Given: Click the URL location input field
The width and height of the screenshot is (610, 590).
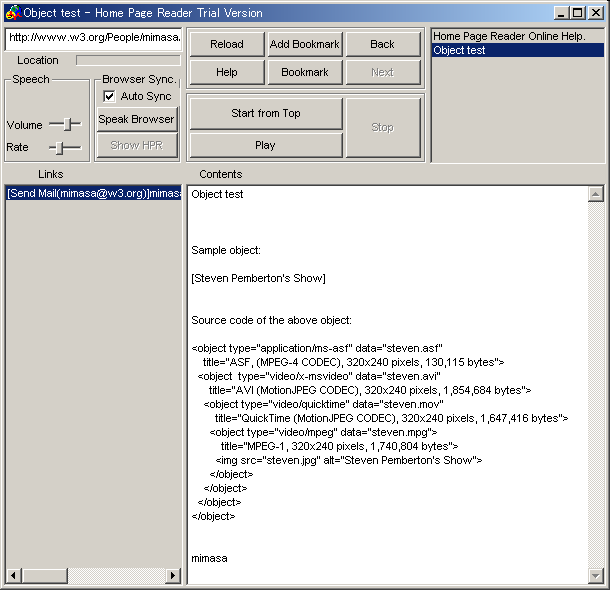Looking at the screenshot, I should (x=93, y=38).
